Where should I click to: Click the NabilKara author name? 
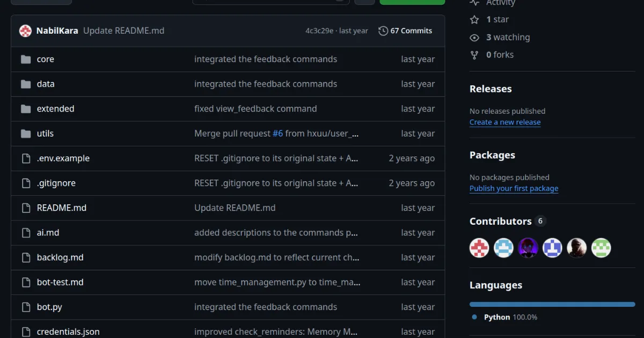click(57, 31)
